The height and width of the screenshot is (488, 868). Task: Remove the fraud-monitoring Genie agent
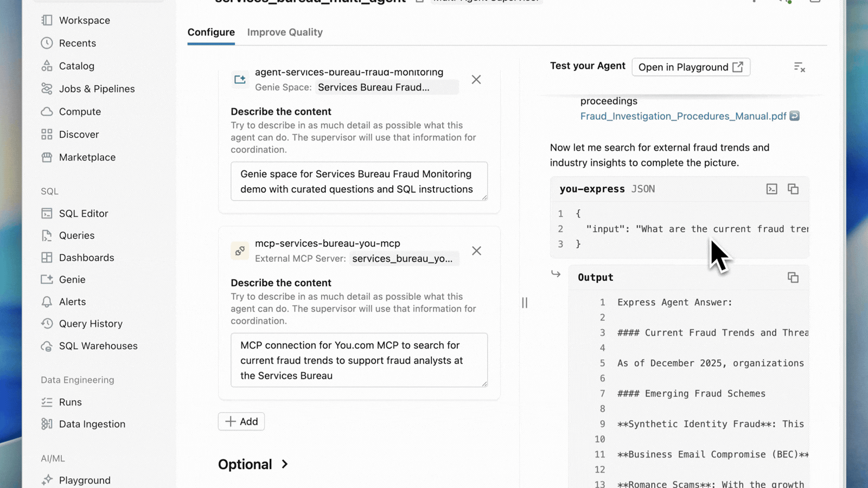click(x=476, y=80)
